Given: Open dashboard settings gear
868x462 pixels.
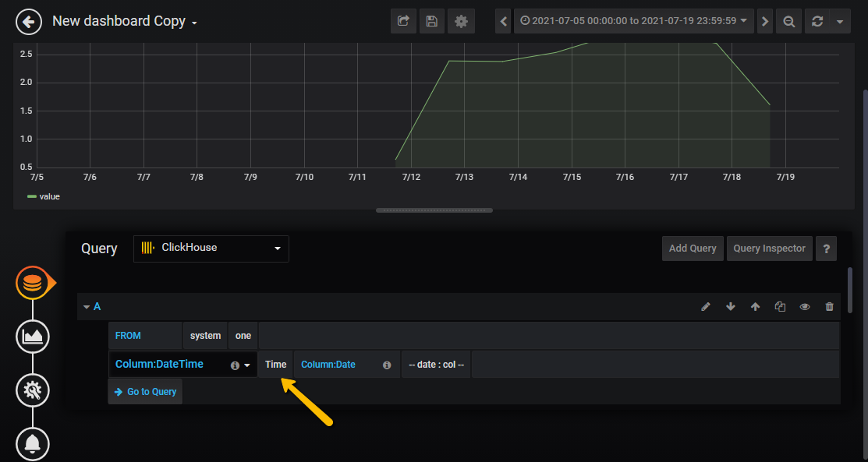Looking at the screenshot, I should 461,22.
